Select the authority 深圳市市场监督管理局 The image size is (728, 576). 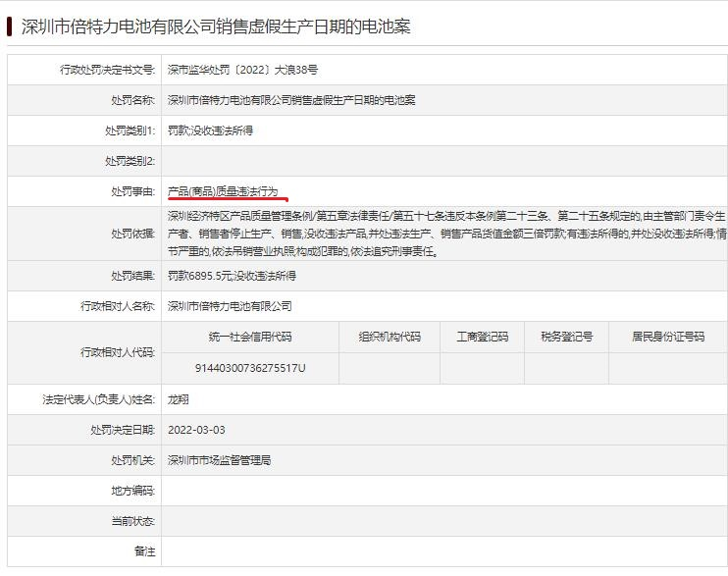tap(219, 460)
